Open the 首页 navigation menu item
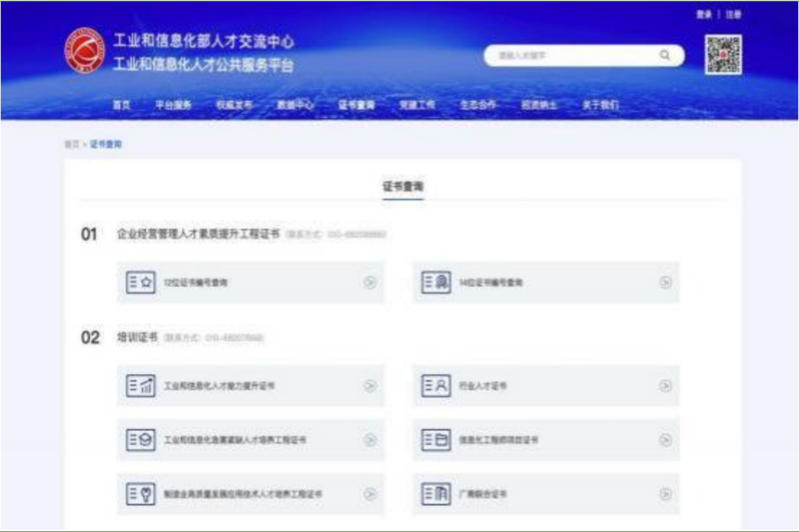The image size is (799, 532). (x=122, y=105)
